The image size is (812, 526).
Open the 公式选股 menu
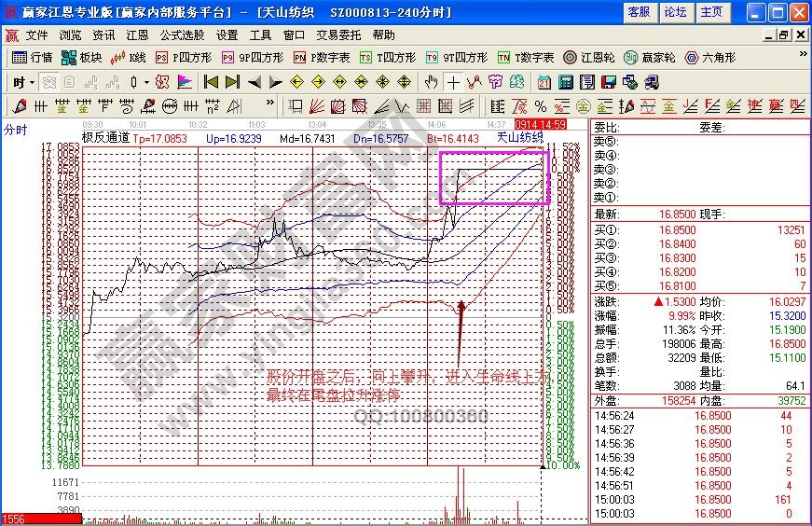tap(182, 35)
